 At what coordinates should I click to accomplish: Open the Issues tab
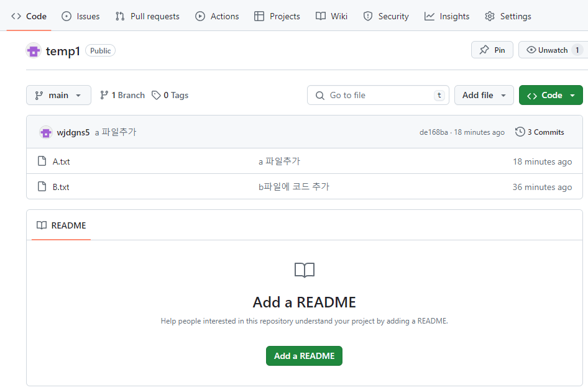[81, 17]
